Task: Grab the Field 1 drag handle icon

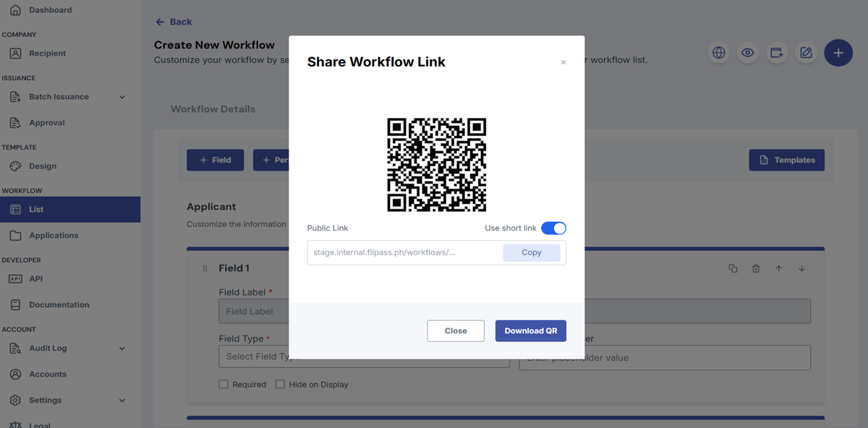Action: click(205, 268)
